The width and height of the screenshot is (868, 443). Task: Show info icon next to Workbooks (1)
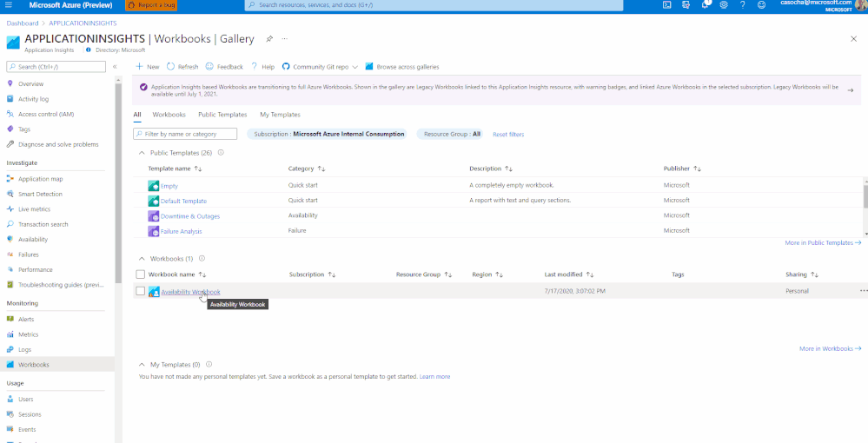click(202, 258)
